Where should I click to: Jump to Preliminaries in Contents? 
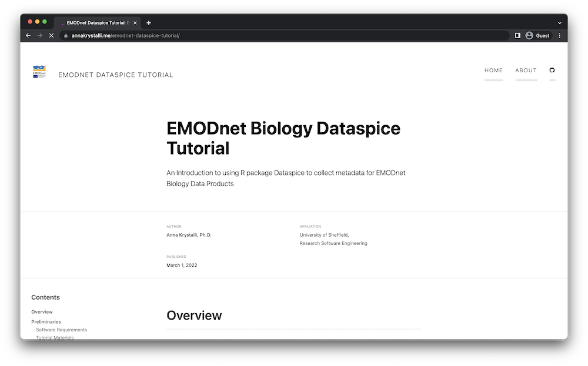(x=46, y=322)
